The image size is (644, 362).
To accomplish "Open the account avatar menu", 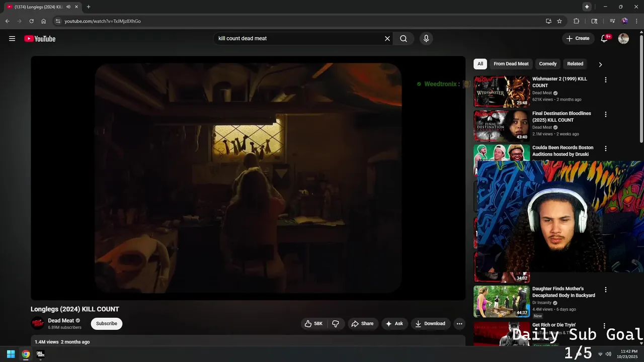I will click(x=623, y=39).
